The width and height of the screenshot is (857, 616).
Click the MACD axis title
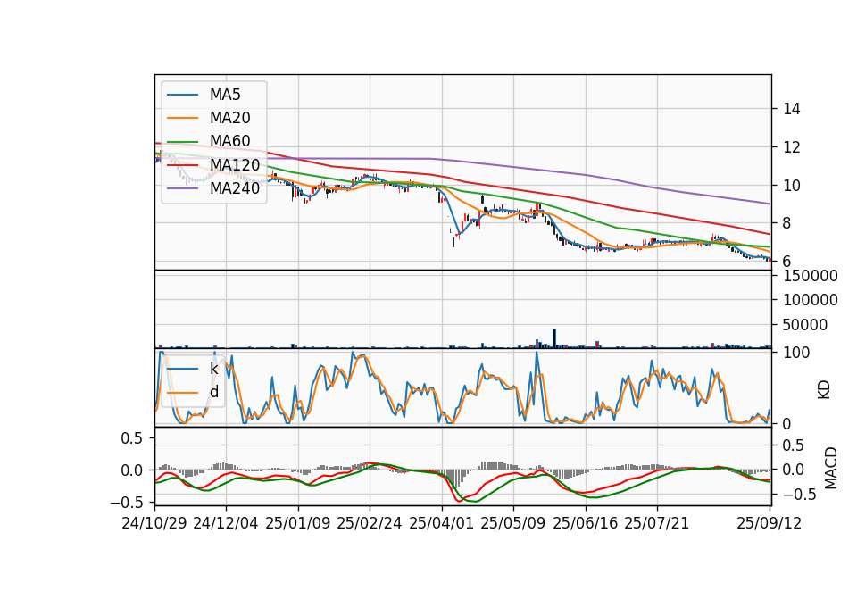click(x=831, y=468)
